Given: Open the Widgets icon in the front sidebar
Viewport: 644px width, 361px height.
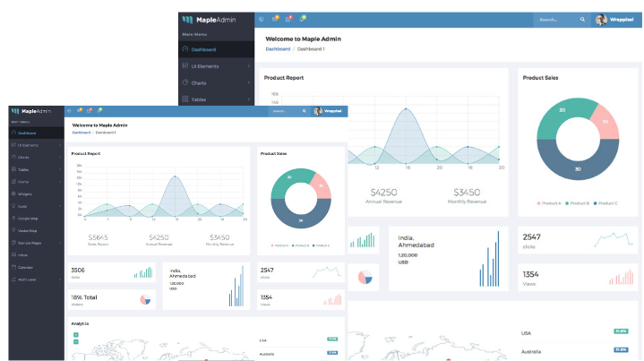Looking at the screenshot, I should coord(13,193).
